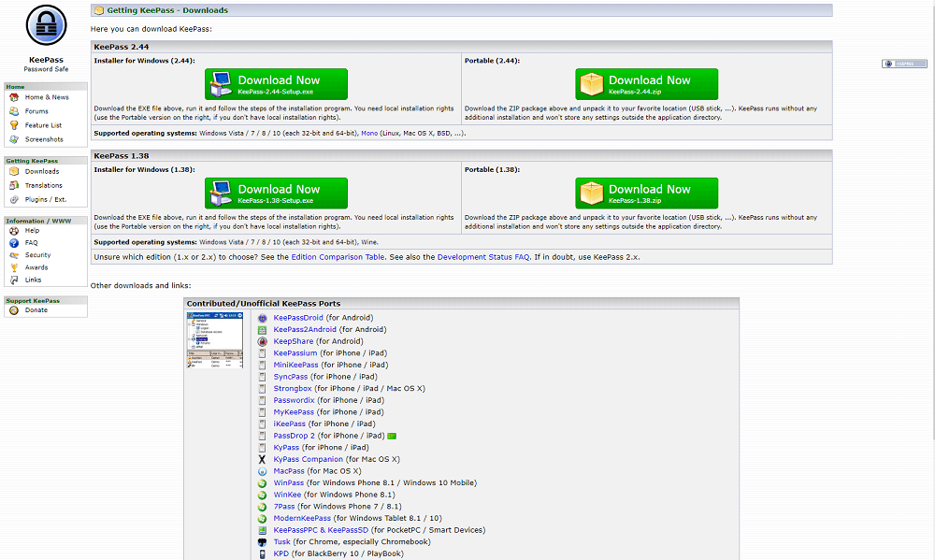Open the Development Status FAQ link

point(483,257)
